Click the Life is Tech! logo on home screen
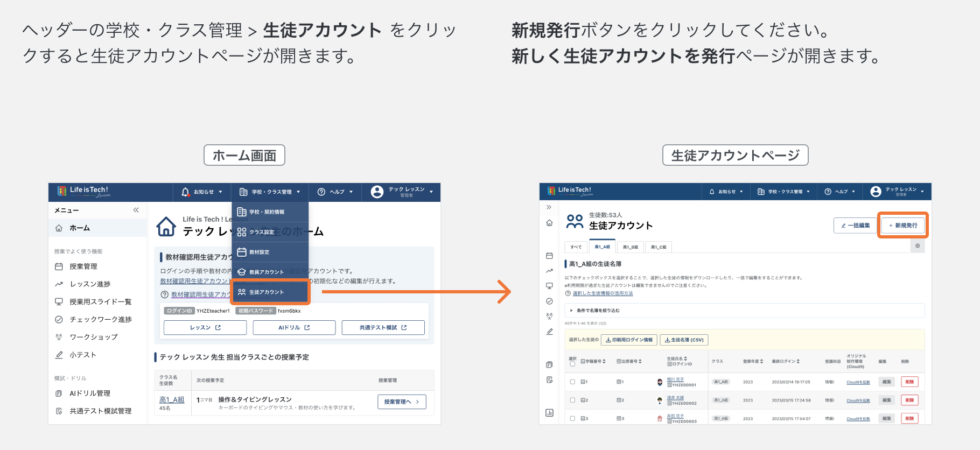980x450 pixels. tap(83, 192)
